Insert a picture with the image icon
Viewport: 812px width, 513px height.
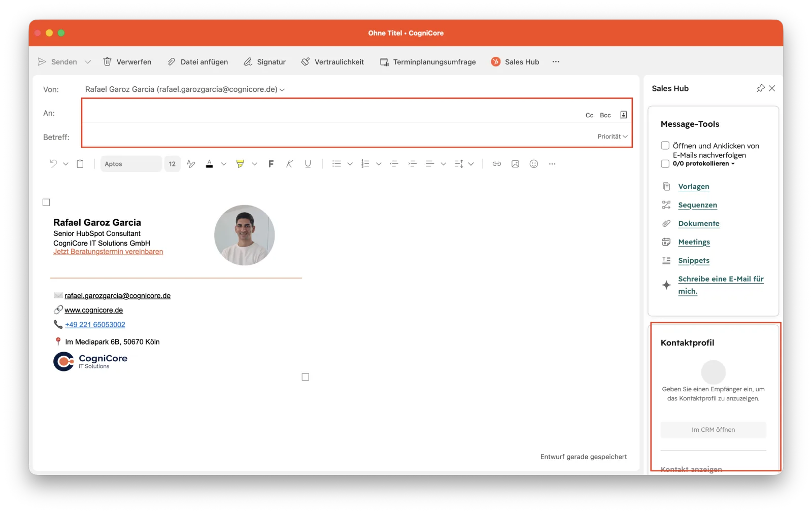tap(515, 164)
